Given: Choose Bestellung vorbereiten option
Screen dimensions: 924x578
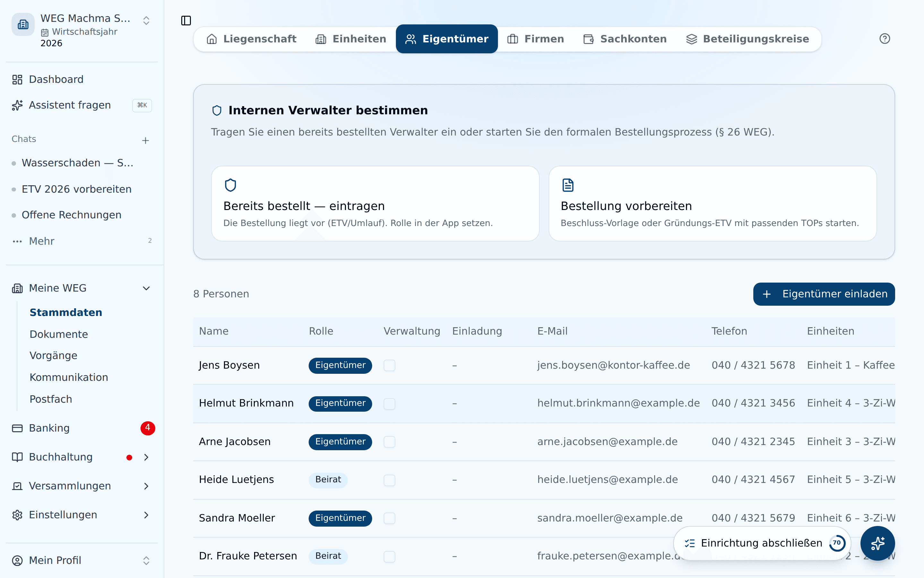Looking at the screenshot, I should 713,203.
